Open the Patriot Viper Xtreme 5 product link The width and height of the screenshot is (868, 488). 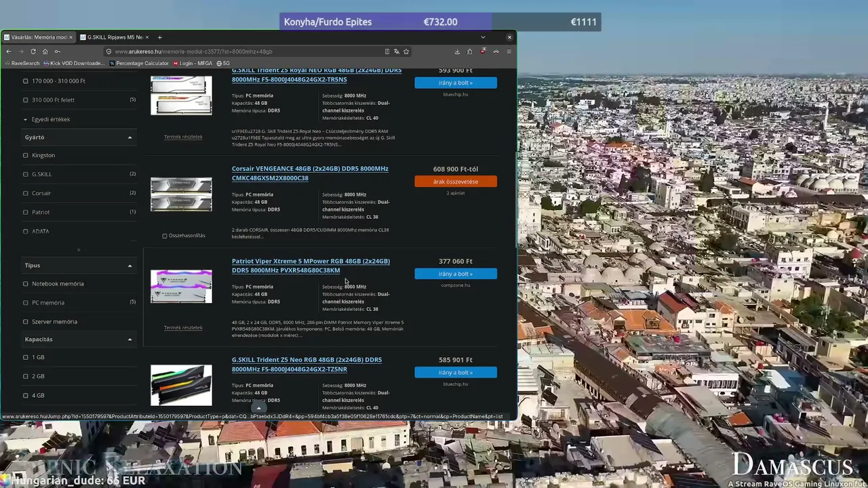(x=311, y=266)
